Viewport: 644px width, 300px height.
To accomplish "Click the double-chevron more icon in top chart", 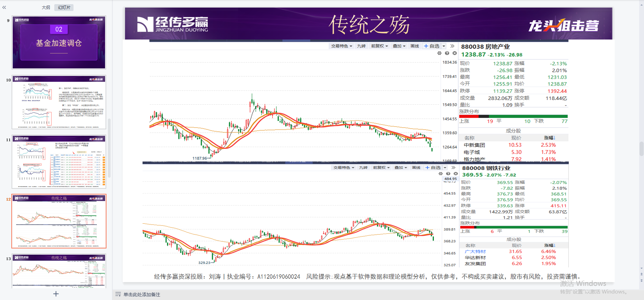I will pos(452,46).
